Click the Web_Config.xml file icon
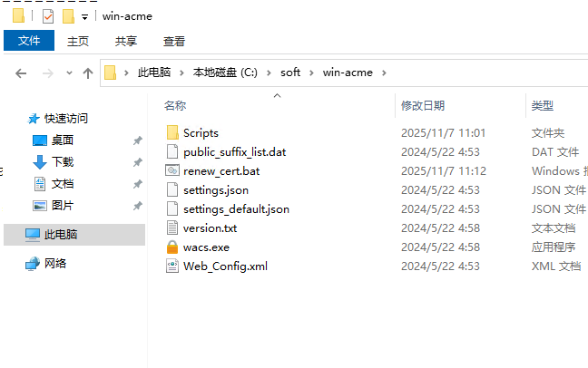588x368 pixels. 172,266
